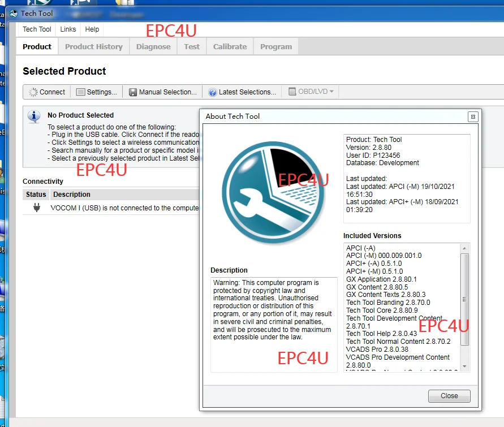Click the Connect spinner icon

click(33, 92)
